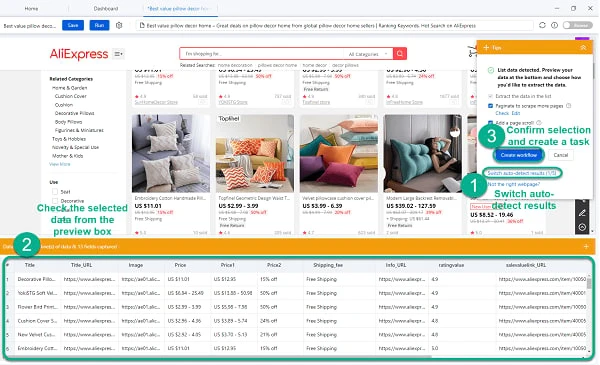Open task settings gear icon
The height and width of the screenshot is (365, 600).
pos(119,25)
